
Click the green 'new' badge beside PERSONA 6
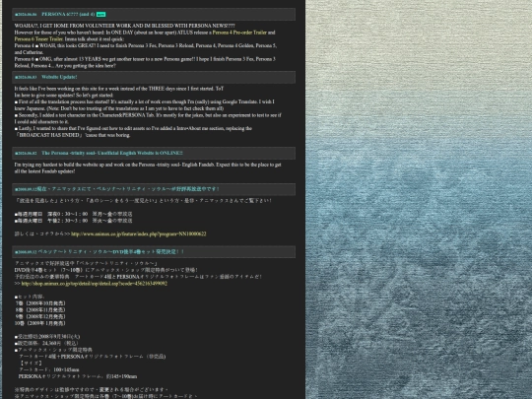pyautogui.click(x=100, y=14)
